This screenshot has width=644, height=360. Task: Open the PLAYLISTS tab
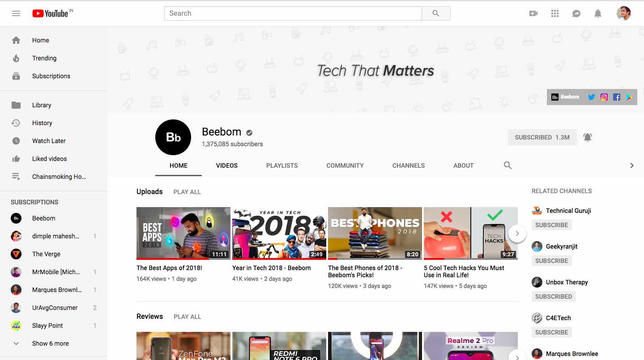click(x=282, y=165)
